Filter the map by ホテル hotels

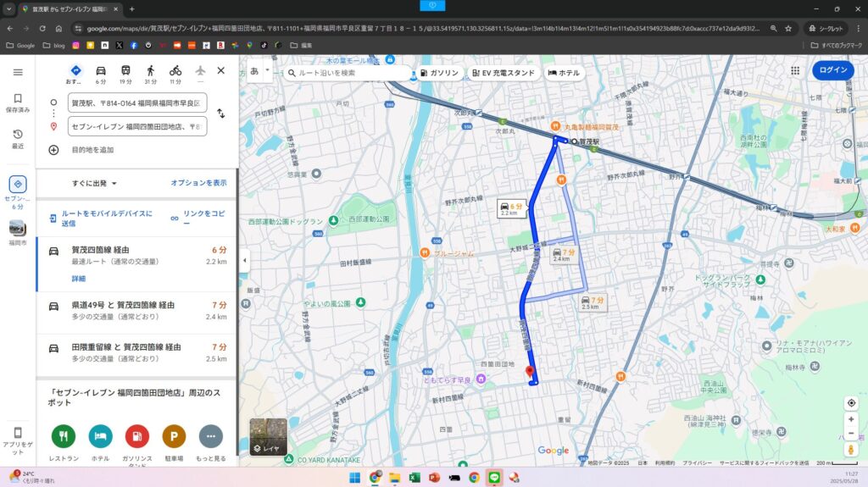pos(564,73)
